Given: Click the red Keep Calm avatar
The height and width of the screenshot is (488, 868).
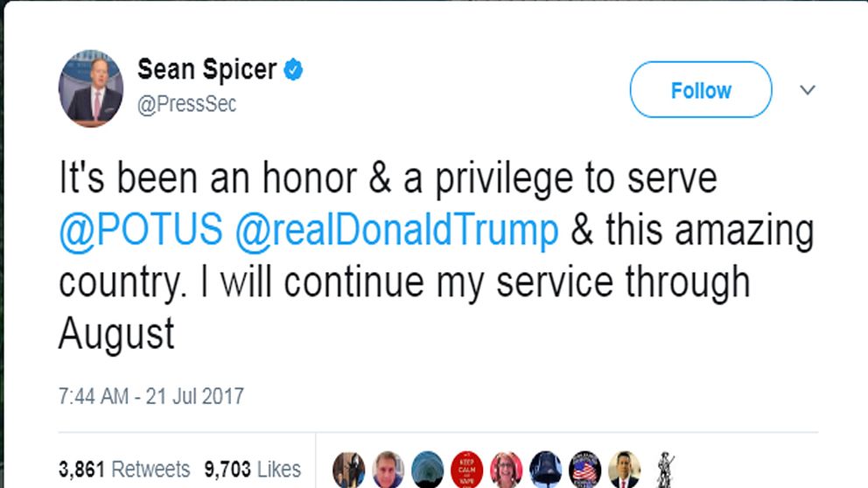Looking at the screenshot, I should click(467, 470).
